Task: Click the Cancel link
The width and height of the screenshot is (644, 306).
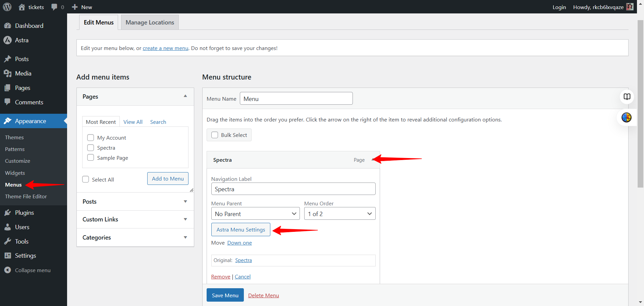Action: (x=243, y=277)
